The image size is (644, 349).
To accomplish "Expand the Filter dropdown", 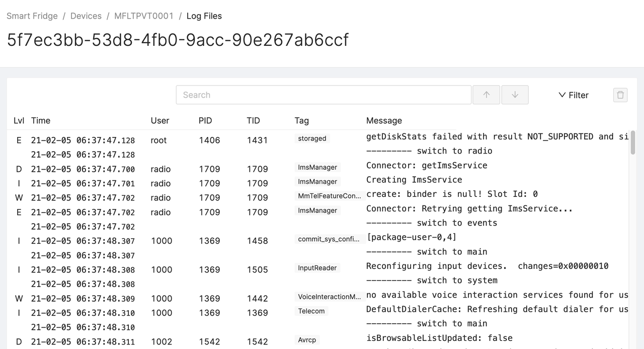I will (x=574, y=95).
